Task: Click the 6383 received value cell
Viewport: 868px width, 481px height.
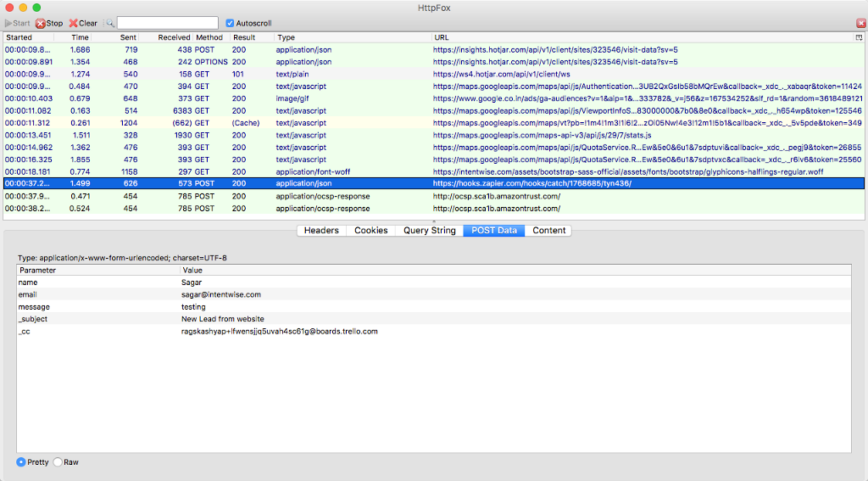Action: [x=182, y=111]
